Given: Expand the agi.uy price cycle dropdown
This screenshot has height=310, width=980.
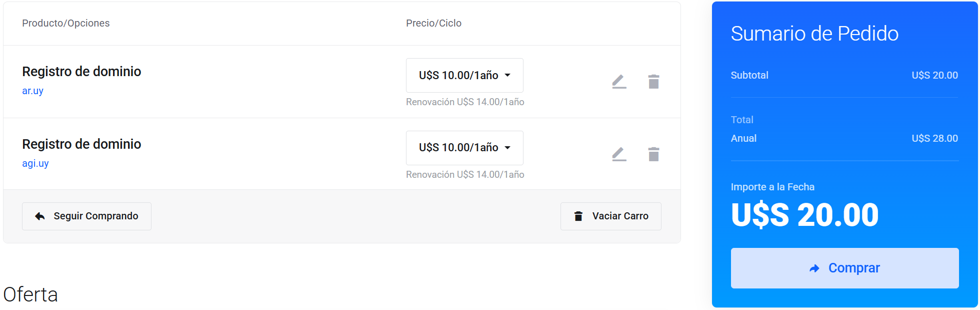Looking at the screenshot, I should click(x=464, y=148).
